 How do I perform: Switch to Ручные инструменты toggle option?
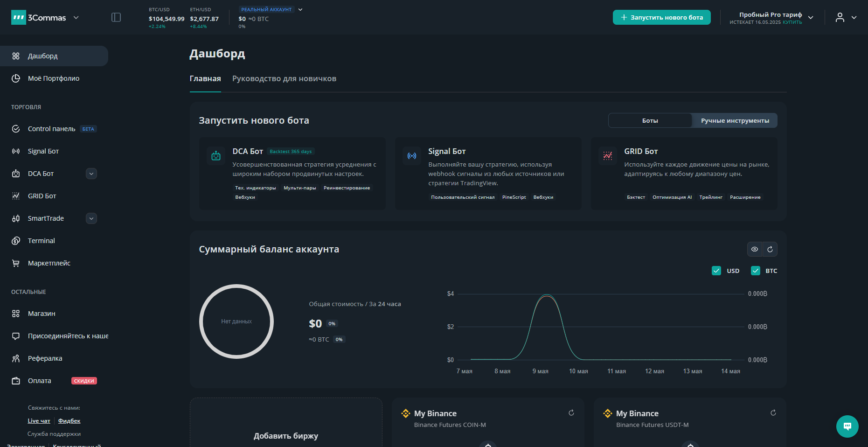(735, 120)
